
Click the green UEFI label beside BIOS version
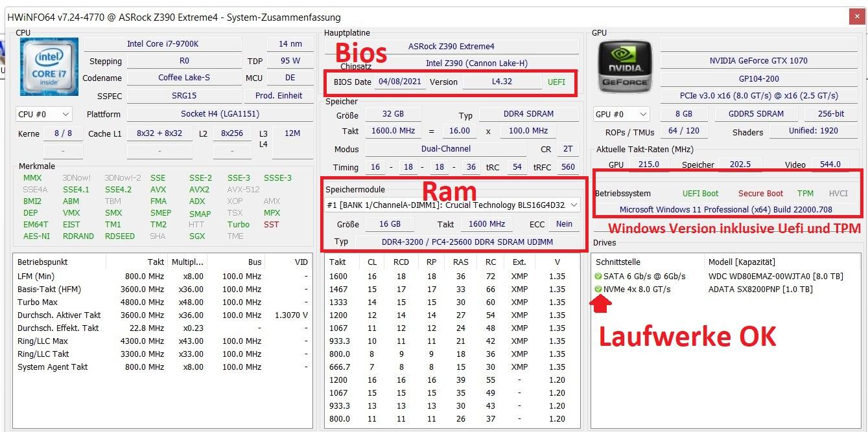pyautogui.click(x=556, y=82)
